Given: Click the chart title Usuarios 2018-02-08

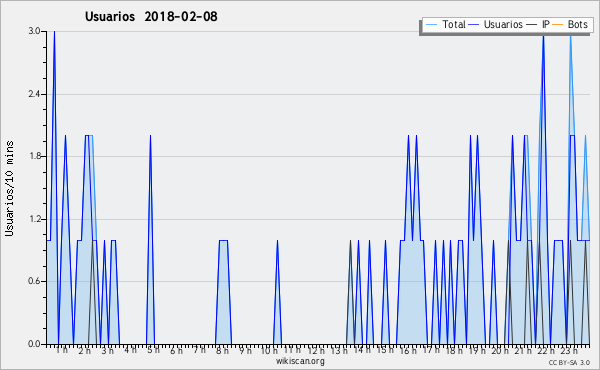Looking at the screenshot, I should point(151,16).
